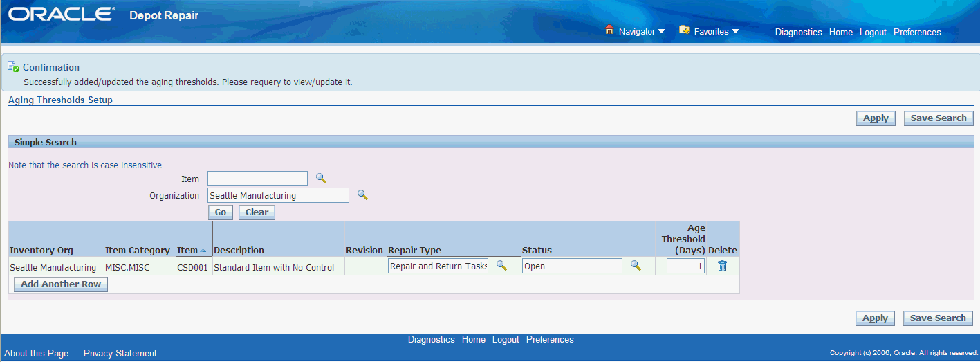980x362 pixels.
Task: Click the Go button
Action: coord(221,212)
